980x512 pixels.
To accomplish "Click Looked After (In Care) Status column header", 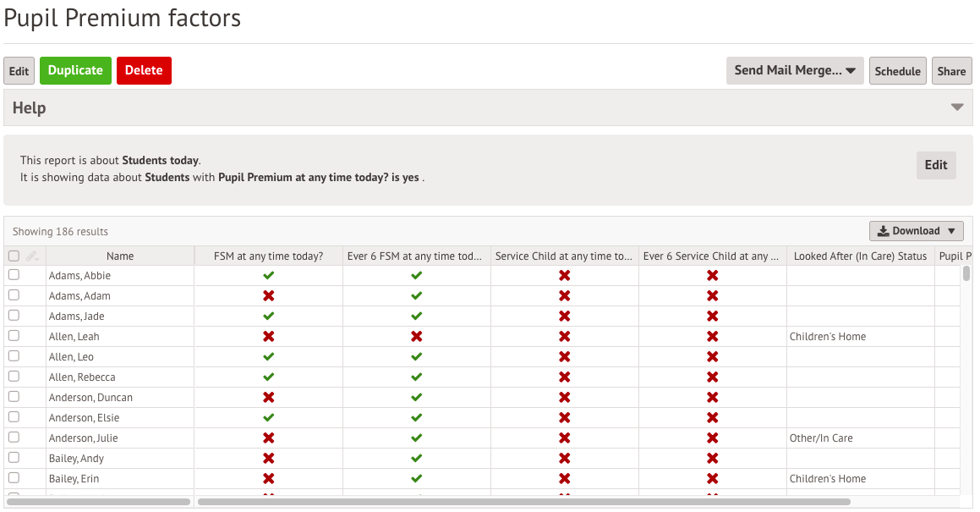I will pos(860,256).
